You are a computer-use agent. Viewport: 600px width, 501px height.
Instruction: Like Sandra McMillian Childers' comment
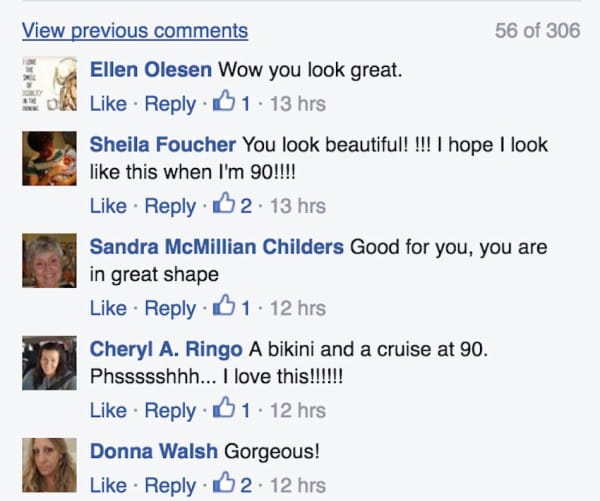point(108,309)
